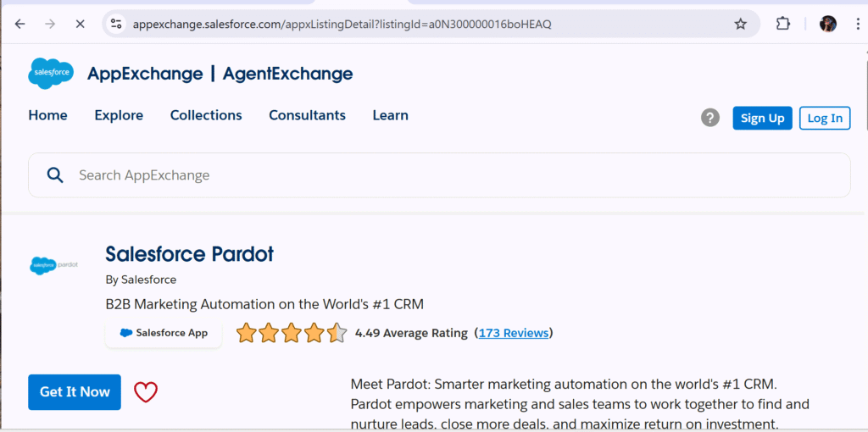Focus the Search AppExchange field

[x=440, y=175]
